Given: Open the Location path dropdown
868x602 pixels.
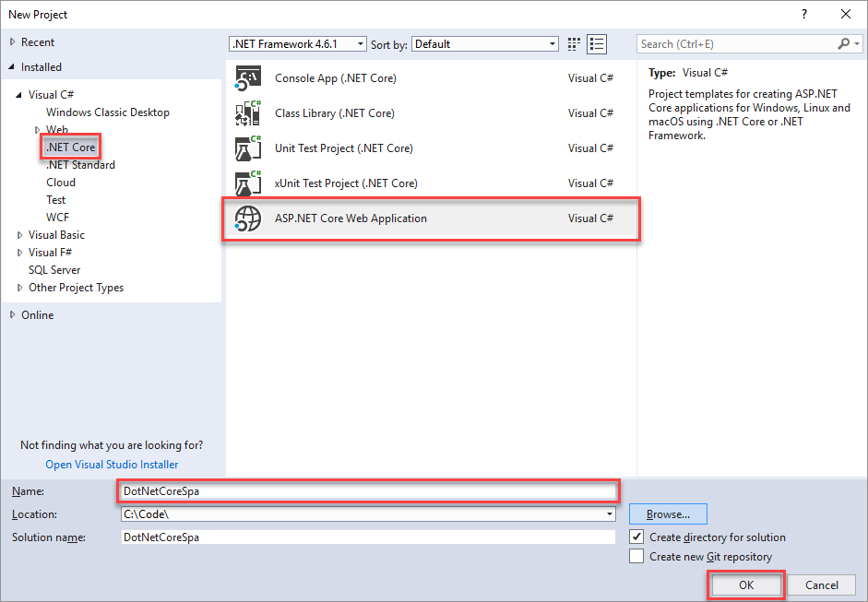Looking at the screenshot, I should [610, 514].
